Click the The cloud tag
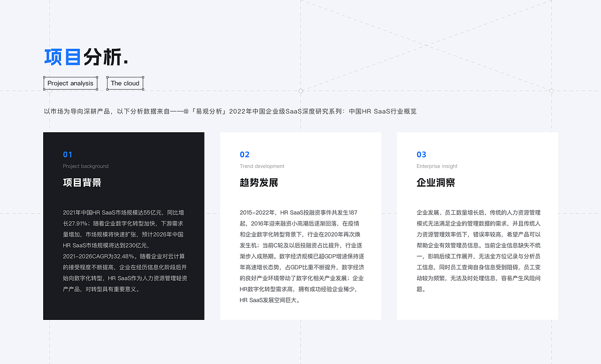Screen dimensions: 601x364 [x=125, y=83]
